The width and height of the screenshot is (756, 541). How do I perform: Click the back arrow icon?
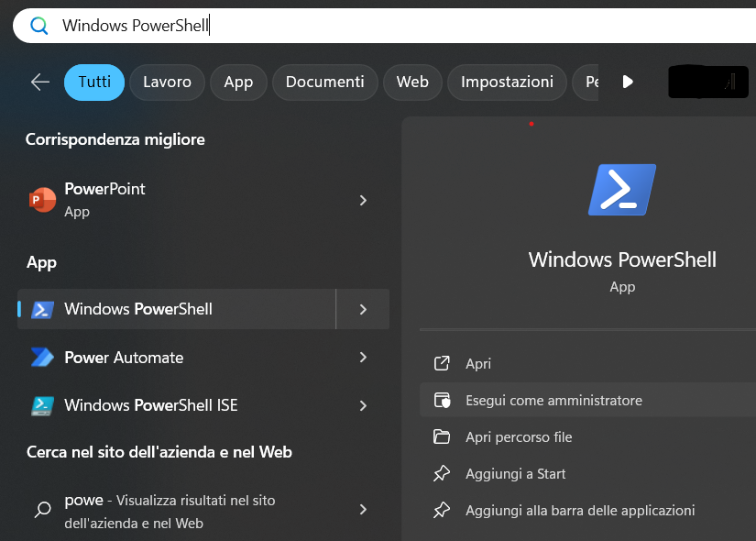tap(40, 82)
